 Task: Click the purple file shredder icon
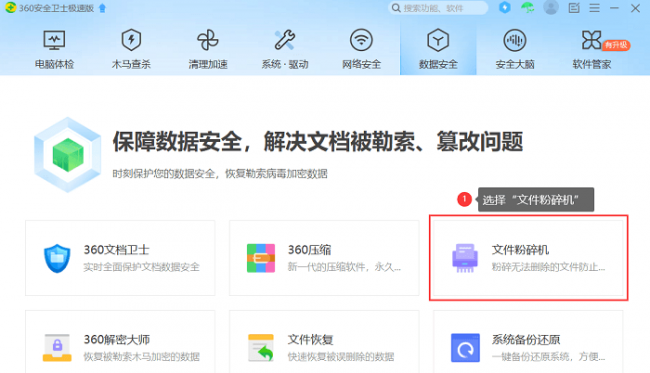point(465,258)
